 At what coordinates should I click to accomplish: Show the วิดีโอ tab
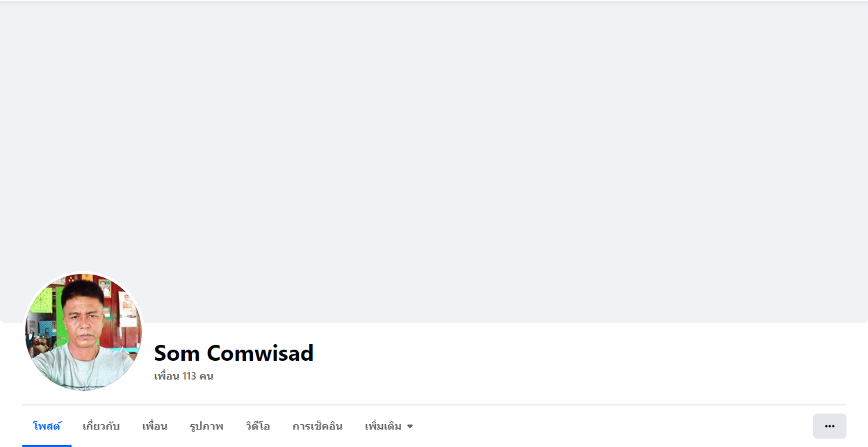(x=258, y=426)
